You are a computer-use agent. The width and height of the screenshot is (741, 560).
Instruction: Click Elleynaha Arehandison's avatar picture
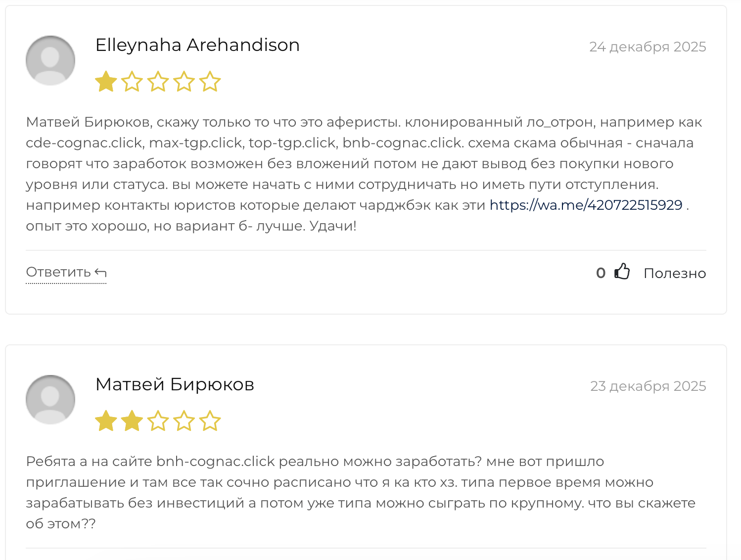50,60
